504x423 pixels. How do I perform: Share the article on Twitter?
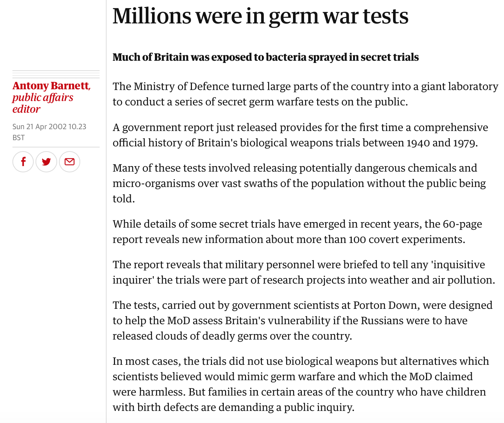[47, 162]
